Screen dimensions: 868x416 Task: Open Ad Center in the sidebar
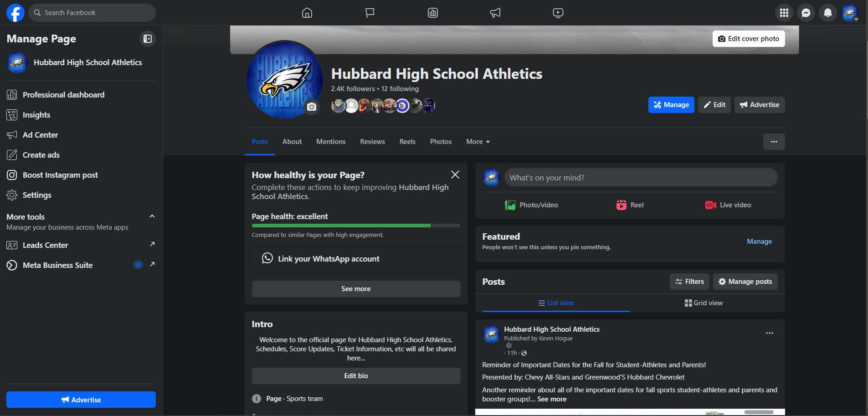click(81, 135)
